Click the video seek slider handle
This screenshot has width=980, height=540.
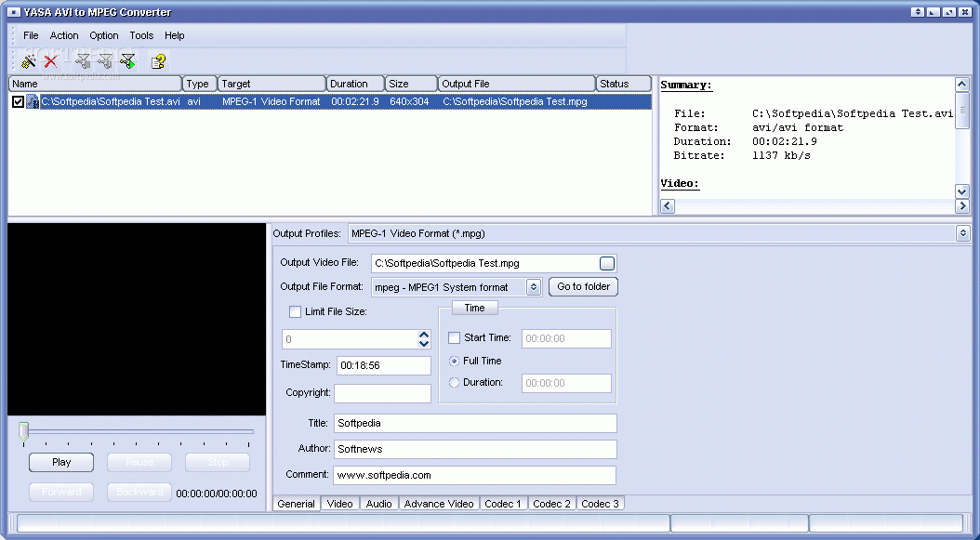(x=24, y=430)
